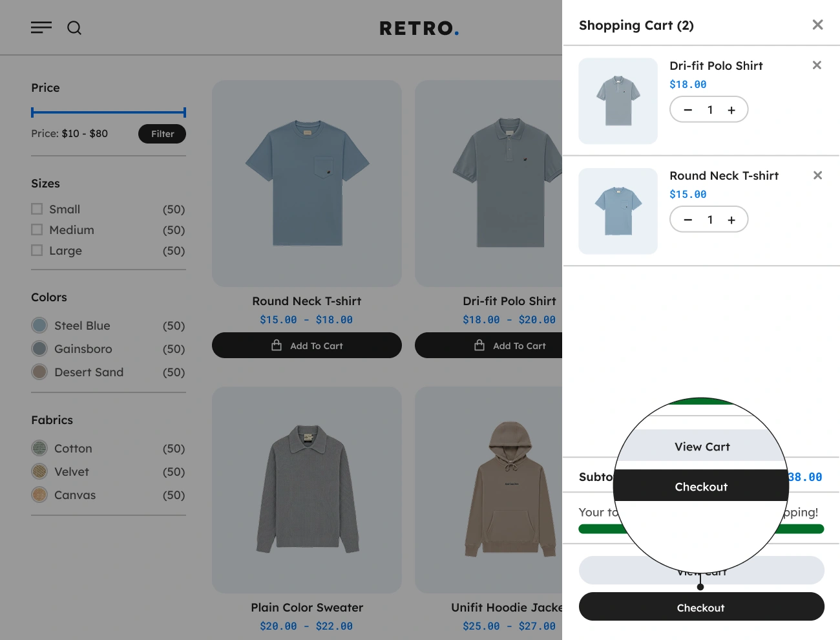Open Dri-fit Polo Shirt product image
Screen dimensions: 840x640
click(x=488, y=184)
